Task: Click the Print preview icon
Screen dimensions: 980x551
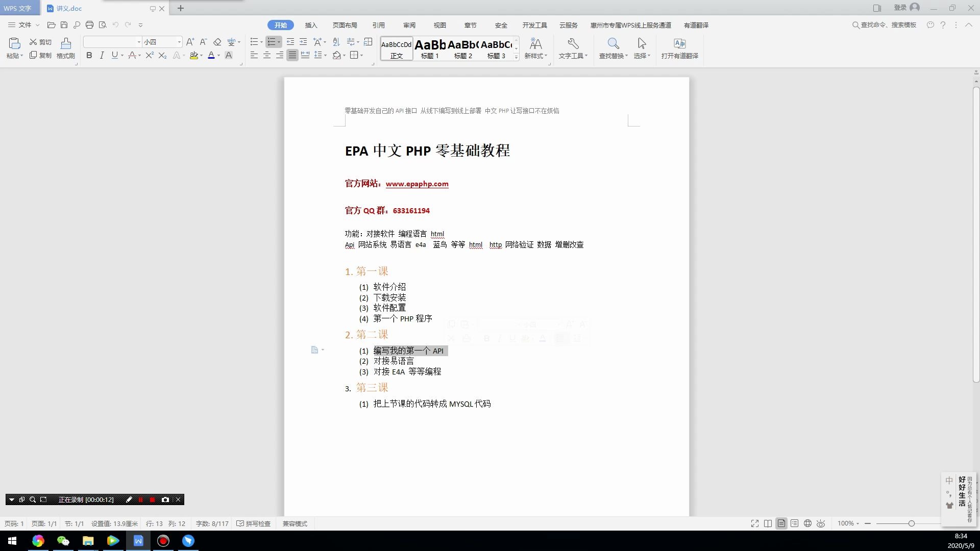Action: click(103, 24)
